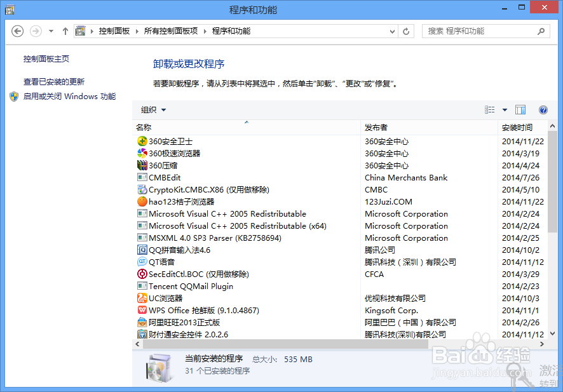
Task: Refresh the 程序和功能 page
Action: (406, 32)
